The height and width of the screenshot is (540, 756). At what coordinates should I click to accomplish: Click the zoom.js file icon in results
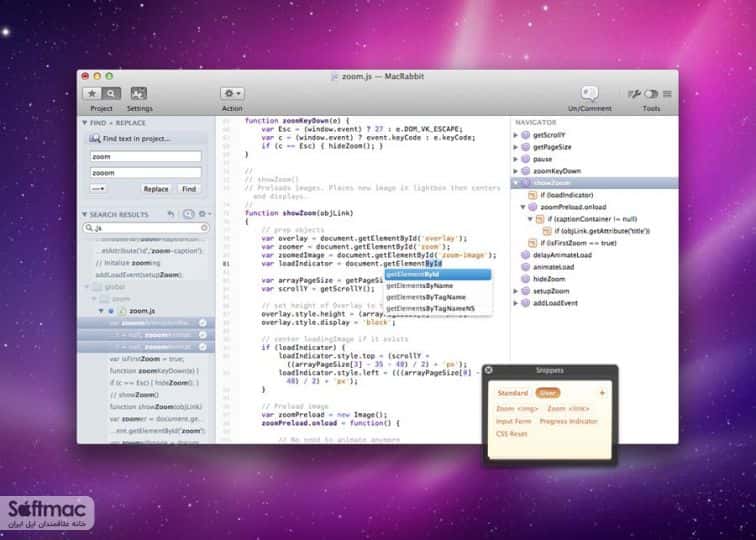(122, 311)
